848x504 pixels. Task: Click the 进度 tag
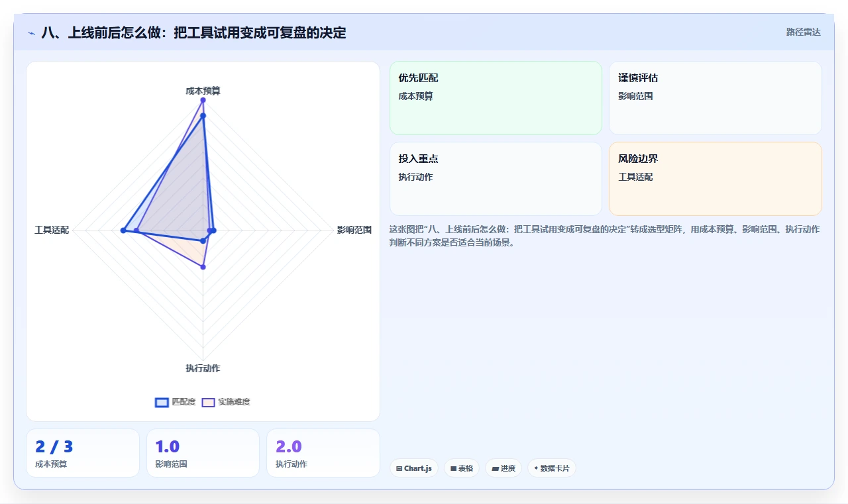(503, 468)
